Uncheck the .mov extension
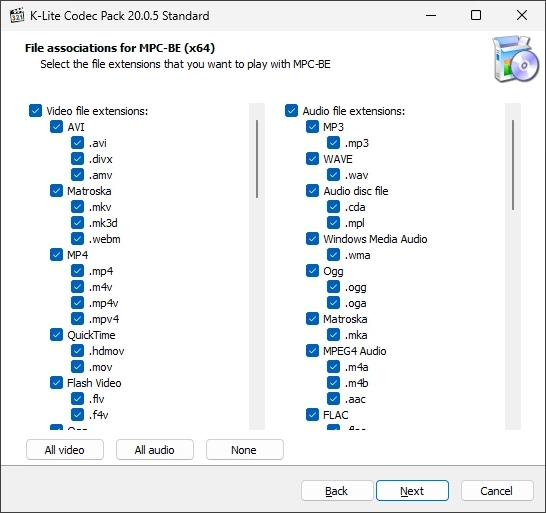 pos(77,367)
